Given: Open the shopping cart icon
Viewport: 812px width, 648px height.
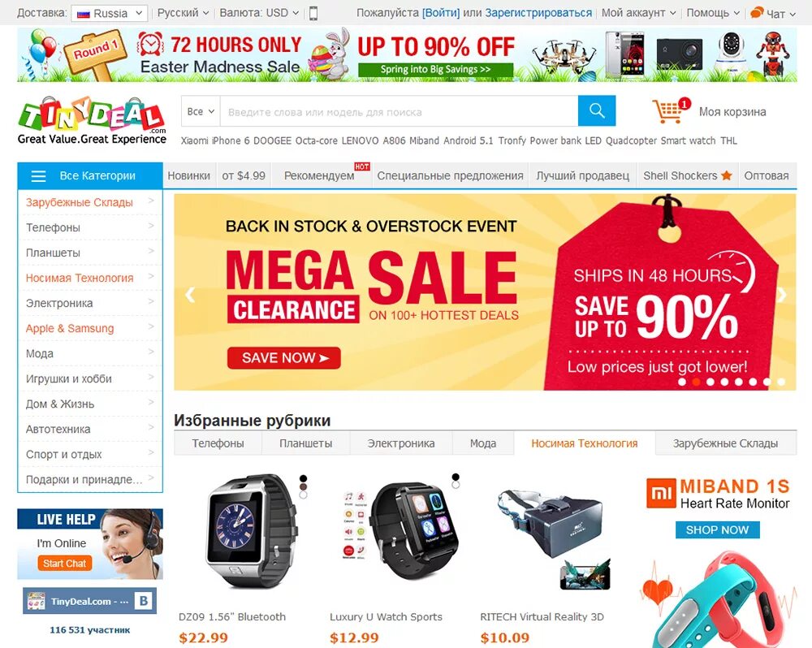Looking at the screenshot, I should tap(668, 111).
